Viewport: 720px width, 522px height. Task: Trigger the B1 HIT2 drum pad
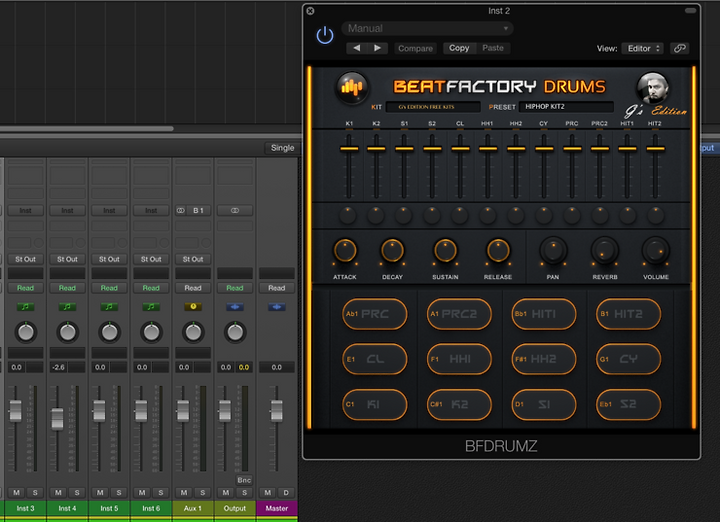tap(628, 314)
